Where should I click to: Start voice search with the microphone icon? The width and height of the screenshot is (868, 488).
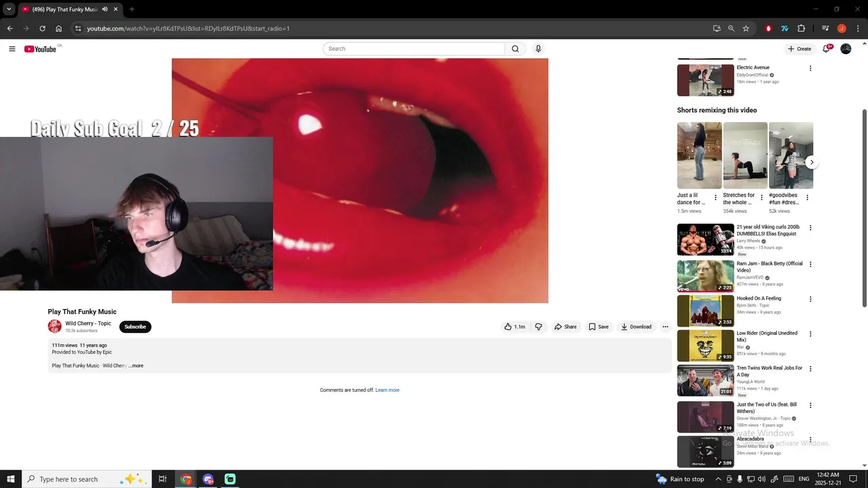(x=538, y=49)
